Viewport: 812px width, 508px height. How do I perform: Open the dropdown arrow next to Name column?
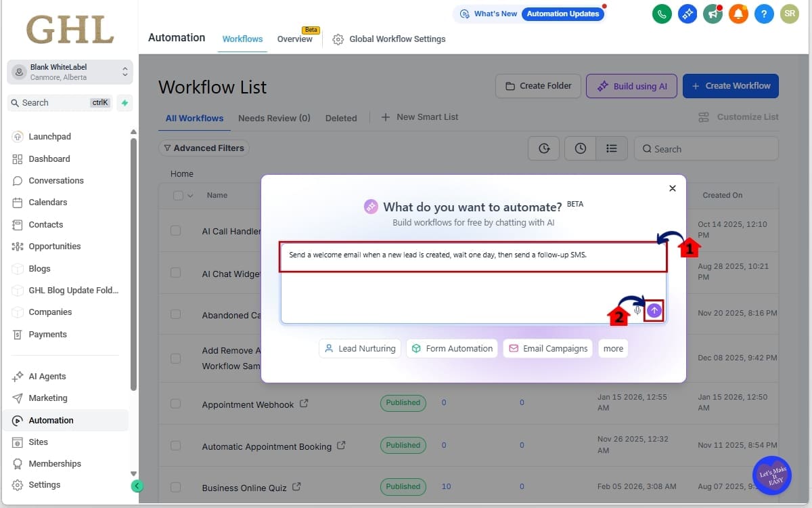click(189, 195)
